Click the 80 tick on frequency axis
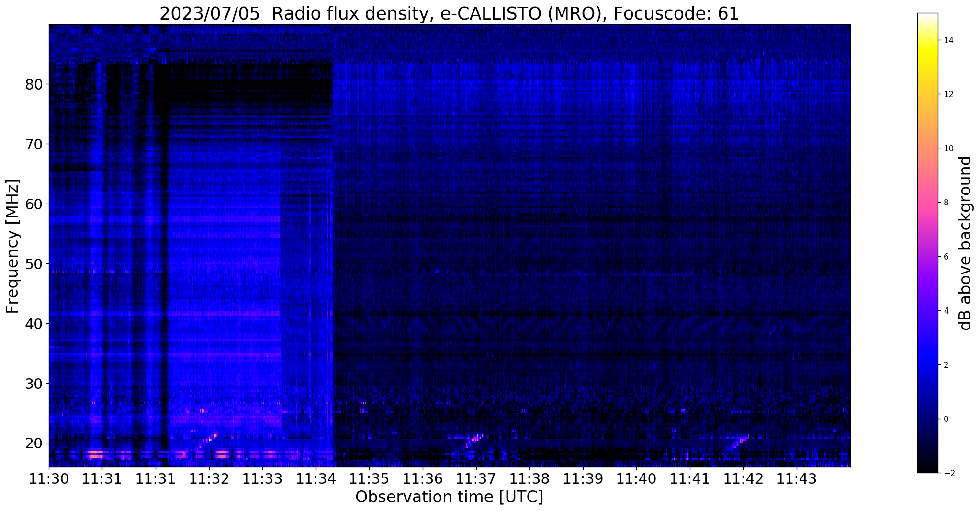This screenshot has height=511, width=980. point(34,84)
